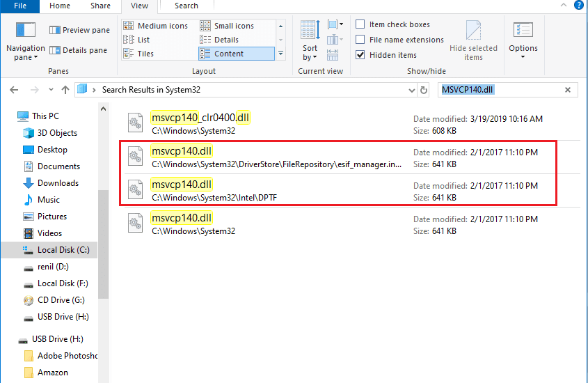
Task: Go up one folder level
Action: [x=65, y=90]
